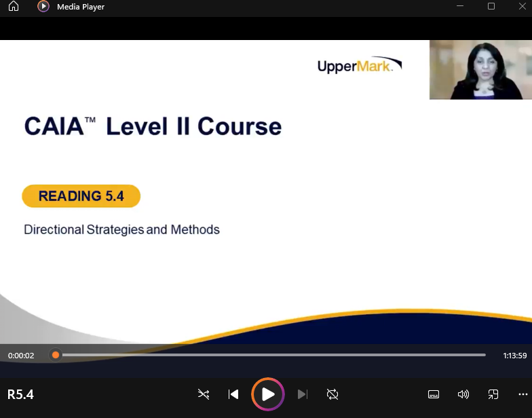Screen dimensions: 532x418
Task: Open the volume control
Action: coord(463,394)
